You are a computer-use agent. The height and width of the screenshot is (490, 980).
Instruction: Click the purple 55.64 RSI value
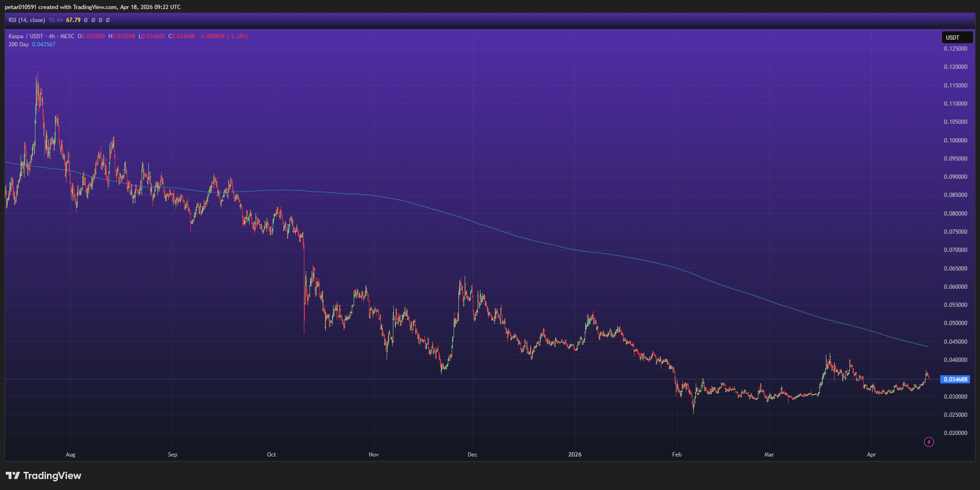coord(56,20)
